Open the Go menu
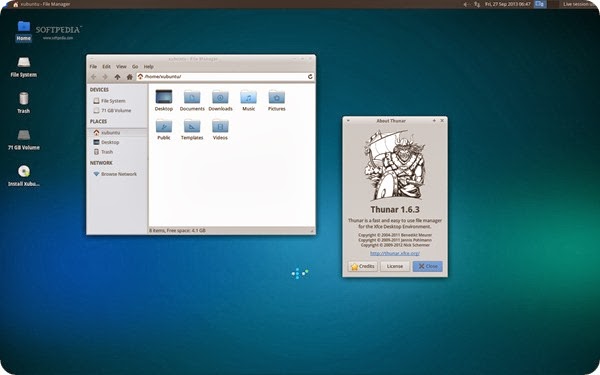This screenshot has width=600, height=375. coord(135,67)
